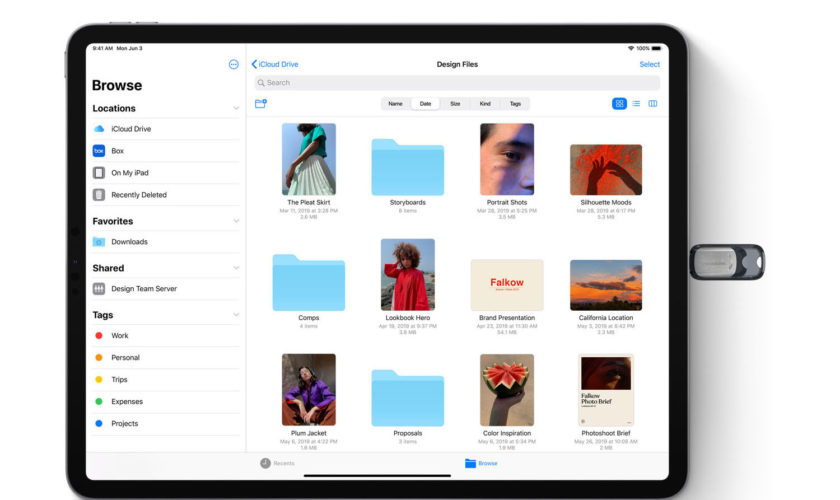The image size is (840, 500).
Task: Open the Browse tab folder icon
Action: pyautogui.click(x=470, y=464)
